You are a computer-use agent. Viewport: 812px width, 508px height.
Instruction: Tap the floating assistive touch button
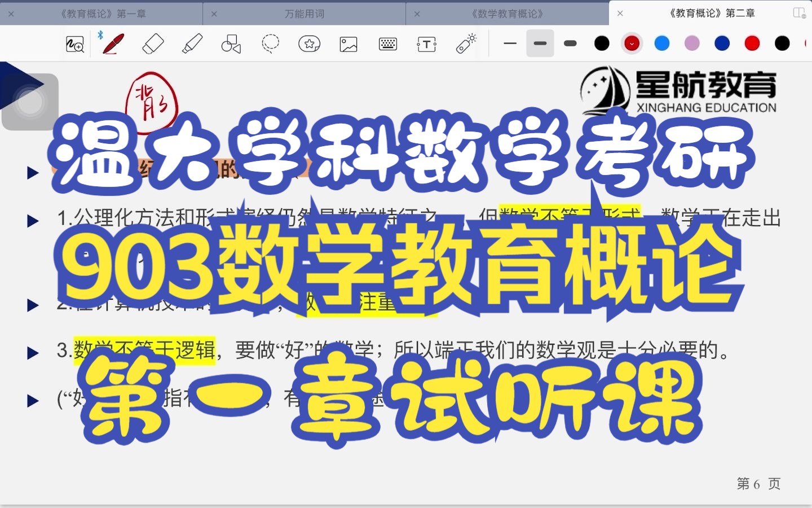point(30,102)
